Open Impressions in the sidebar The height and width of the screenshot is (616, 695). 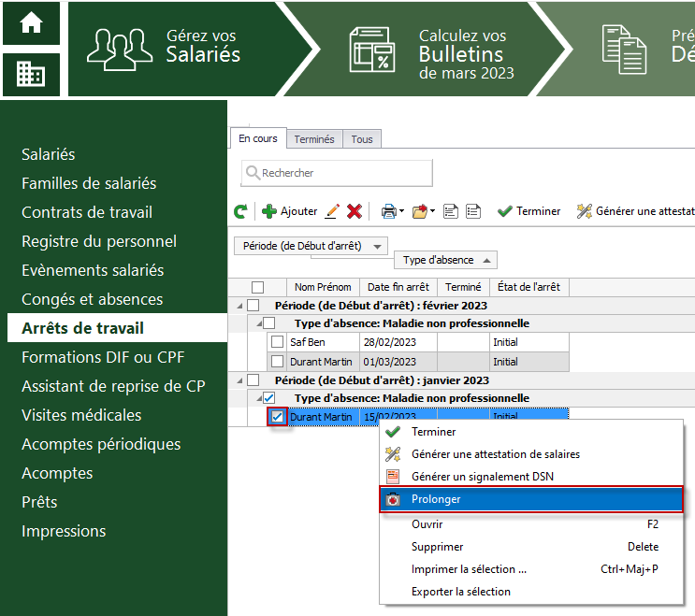pyautogui.click(x=64, y=531)
